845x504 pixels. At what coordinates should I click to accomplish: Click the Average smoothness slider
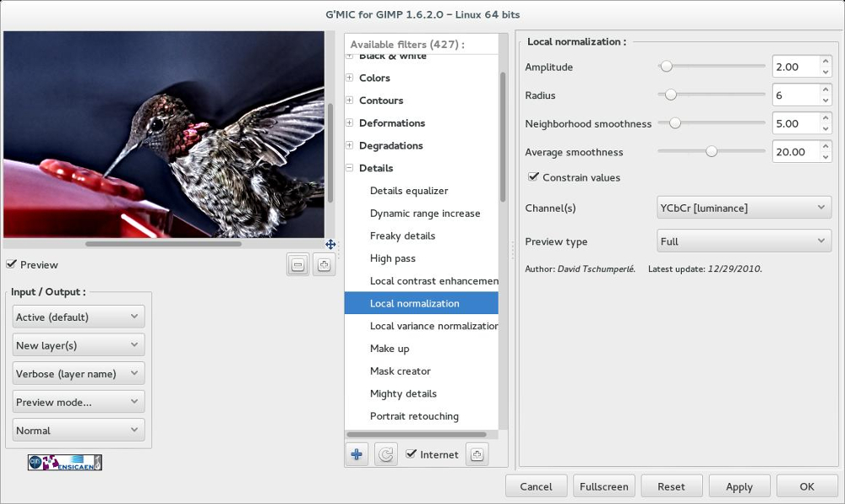[x=711, y=152]
